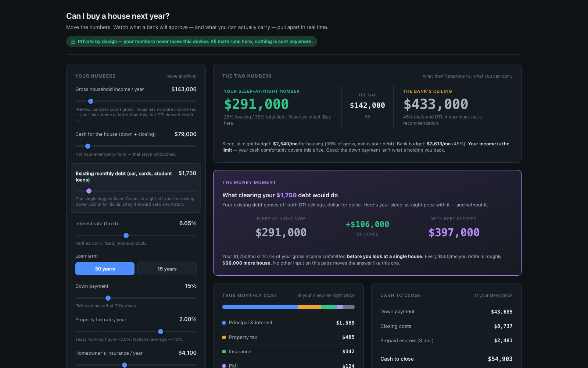Click the blue segment of monthly cost bar
The image size is (588, 368).
tap(260, 307)
